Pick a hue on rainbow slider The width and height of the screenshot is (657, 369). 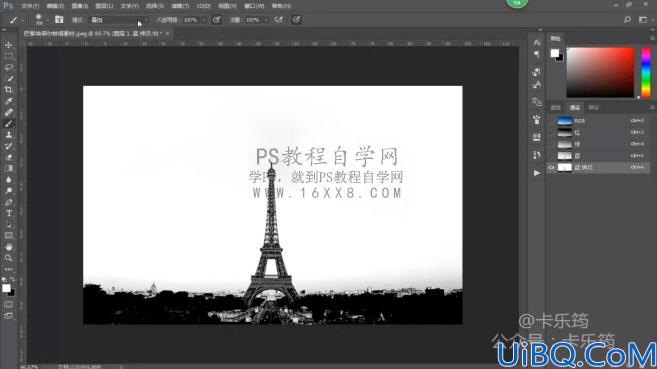646,73
